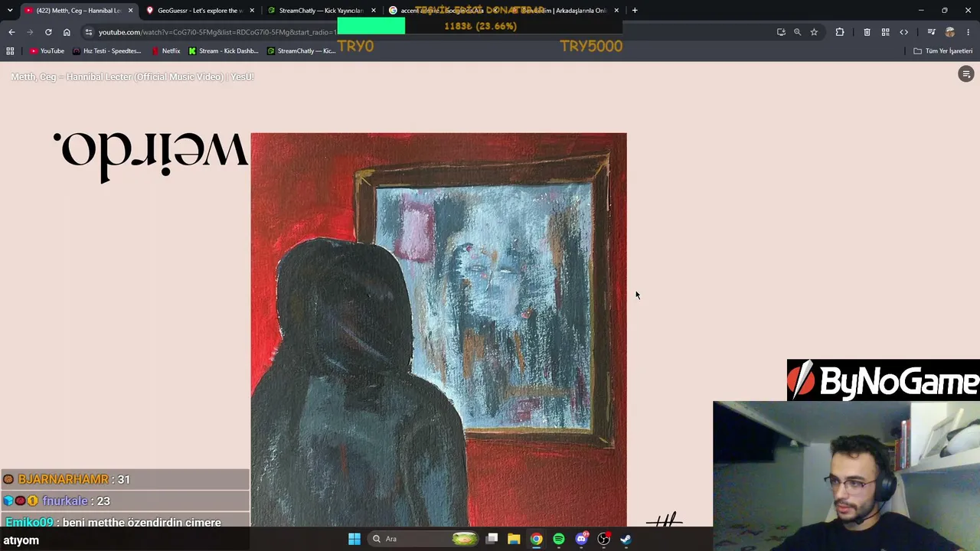980x551 pixels.
Task: View site information icon in address bar
Action: click(89, 32)
